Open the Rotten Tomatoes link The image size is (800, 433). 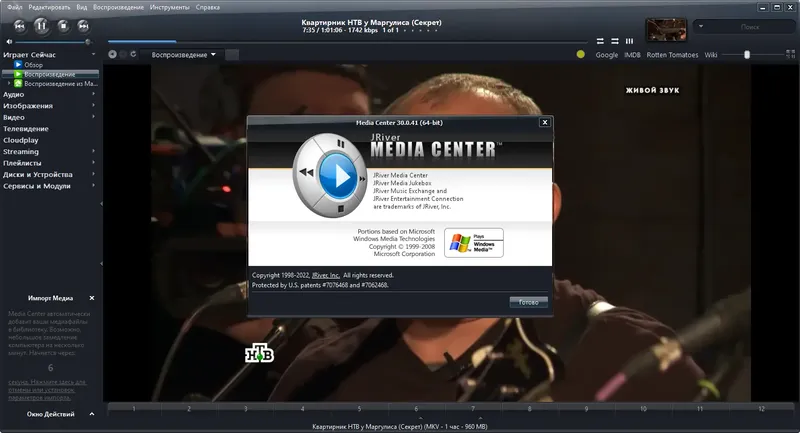coord(672,55)
